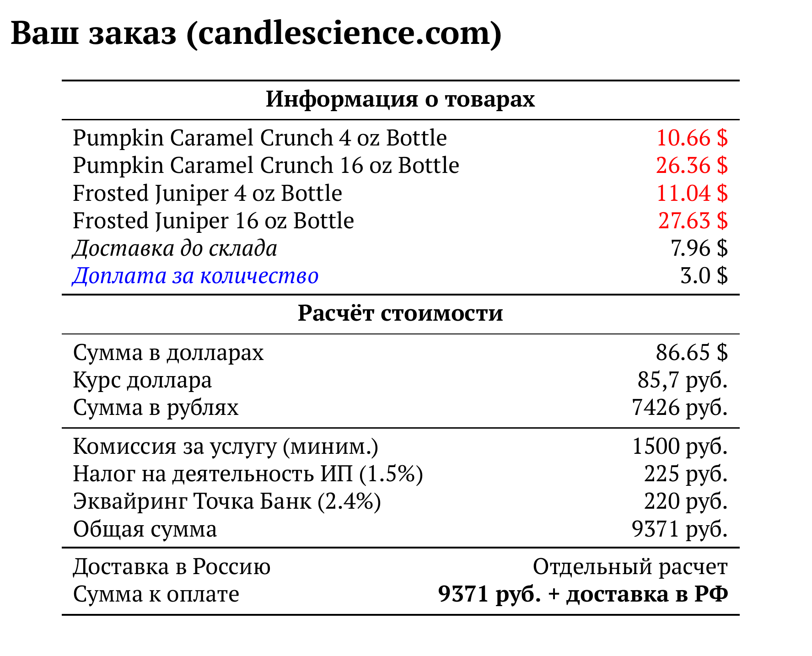Click the "Эквайринг Точка Банк (2.4%)" line

[227, 501]
